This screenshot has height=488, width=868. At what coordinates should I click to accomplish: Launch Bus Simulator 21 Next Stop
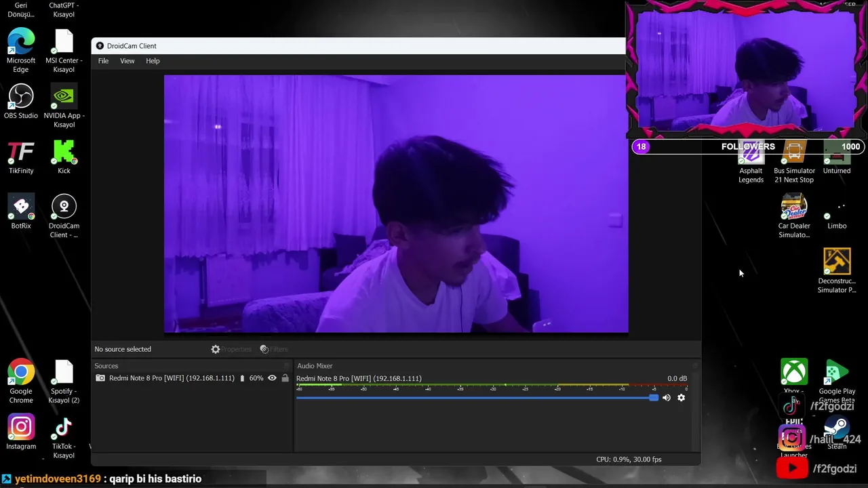pos(794,162)
